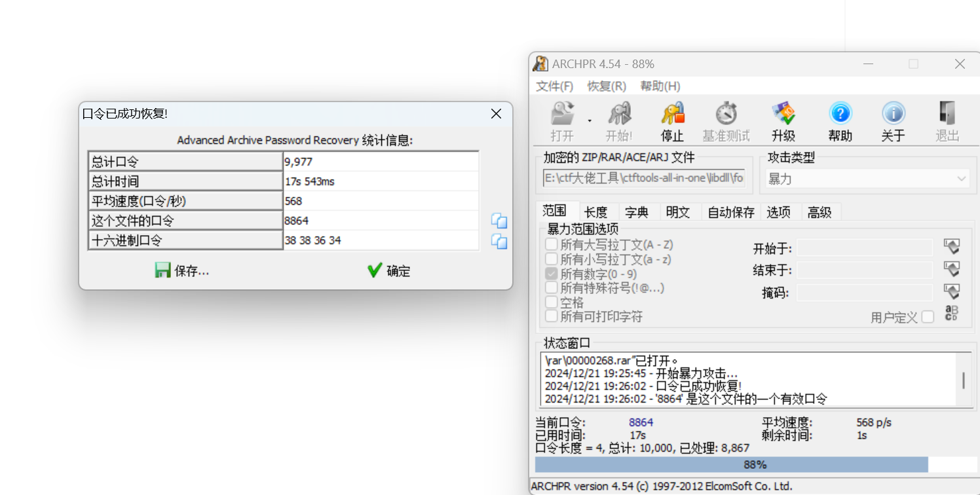Switch to the 范围 tab
Screen dimensions: 980x495
click(555, 211)
